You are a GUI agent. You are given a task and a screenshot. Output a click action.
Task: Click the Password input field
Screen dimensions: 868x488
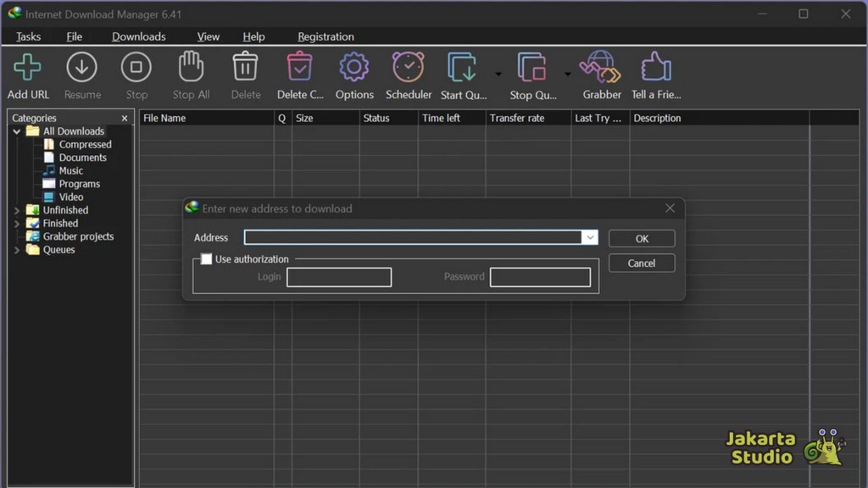coord(540,277)
